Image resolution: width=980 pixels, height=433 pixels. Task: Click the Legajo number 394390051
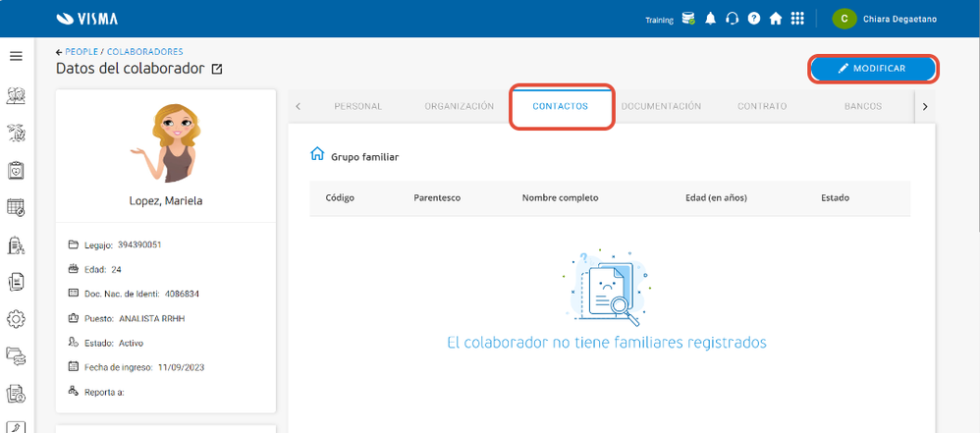coord(139,244)
